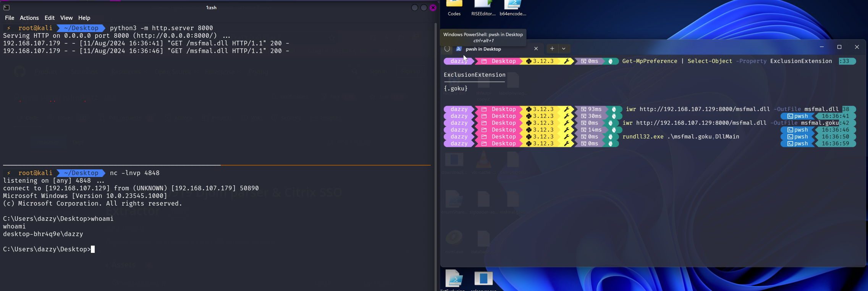
Task: Open the File menu in Kali terminal
Action: (10, 18)
